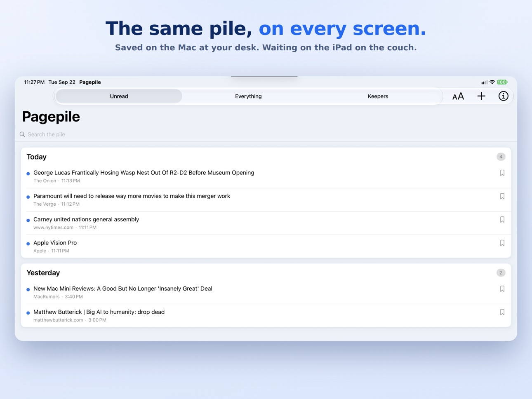Switch to the Keepers tab
The width and height of the screenshot is (532, 399).
click(378, 96)
